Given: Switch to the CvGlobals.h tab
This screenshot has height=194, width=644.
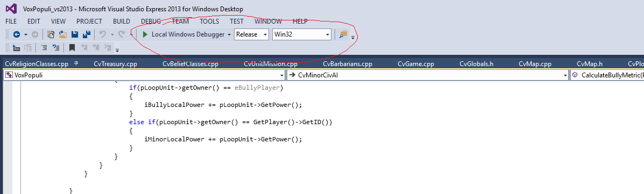Looking at the screenshot, I should point(476,63).
